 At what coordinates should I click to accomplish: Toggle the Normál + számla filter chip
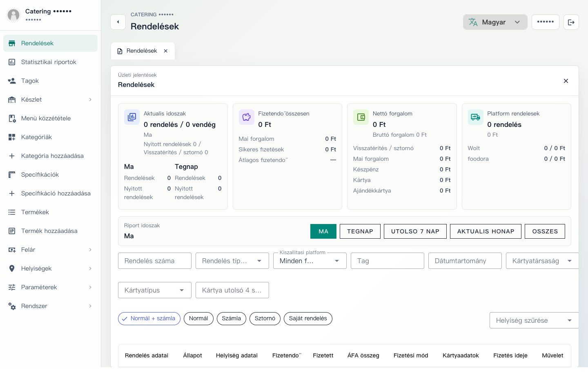point(149,319)
